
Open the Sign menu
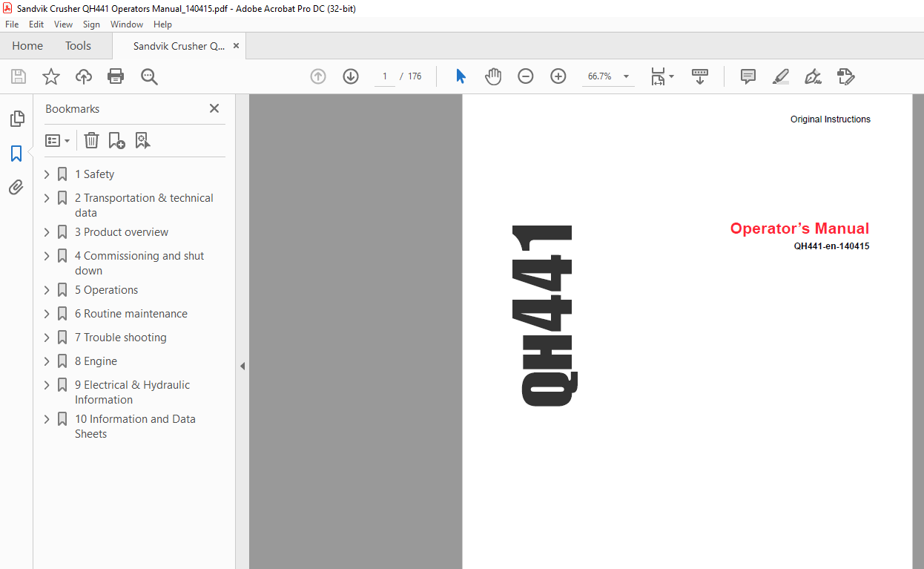(91, 24)
